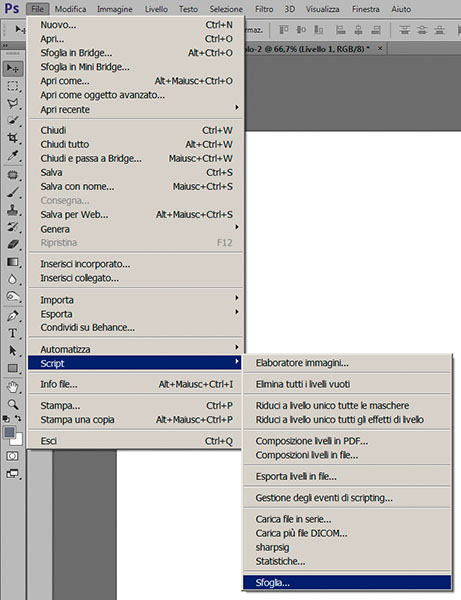Open the highlighted Script submenu
This screenshot has width=461, height=600.
coord(135,363)
